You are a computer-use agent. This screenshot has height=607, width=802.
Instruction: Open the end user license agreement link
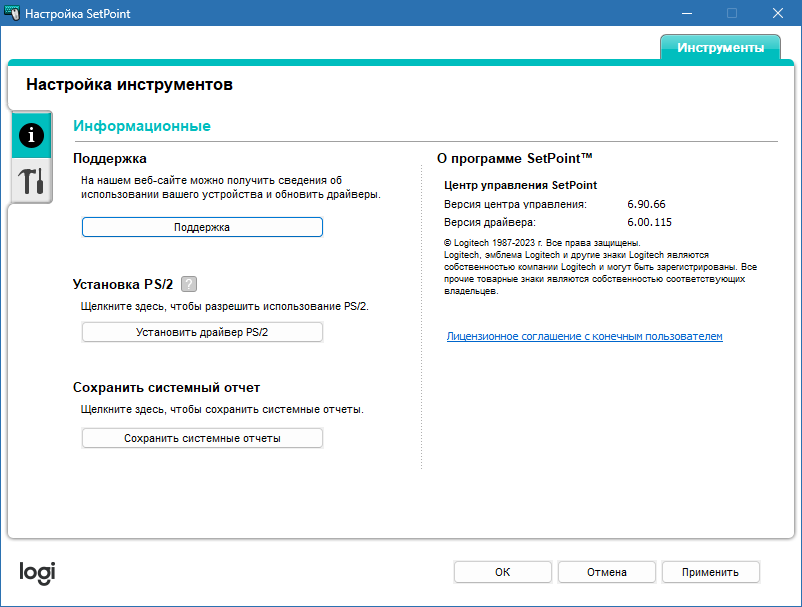(x=584, y=336)
